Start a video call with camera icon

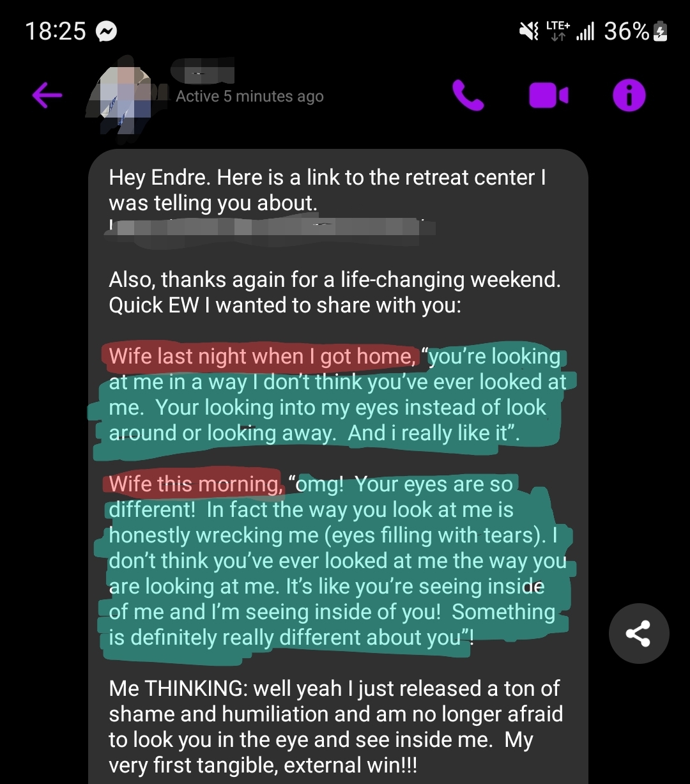[x=549, y=96]
